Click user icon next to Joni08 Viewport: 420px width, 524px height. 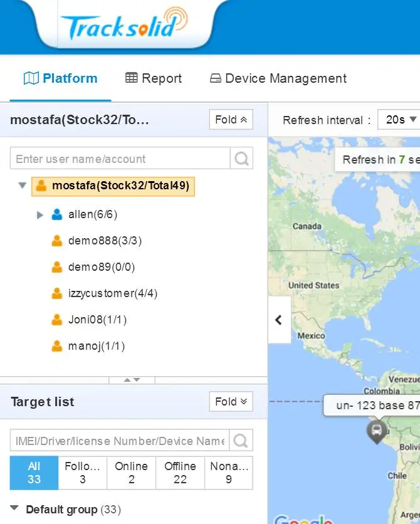point(57,320)
